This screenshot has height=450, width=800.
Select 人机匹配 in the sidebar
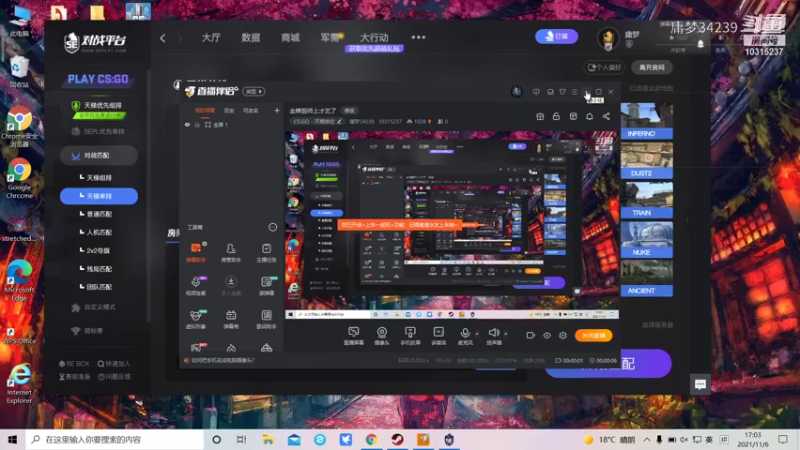click(98, 232)
